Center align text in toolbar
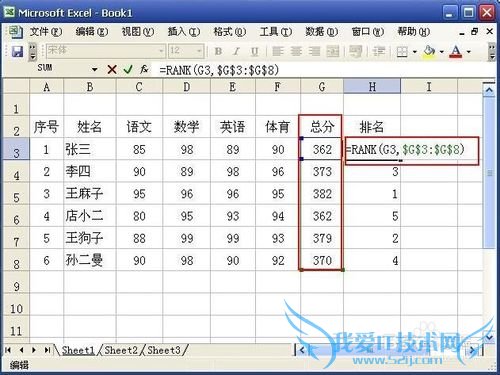500x375 pixels. 296,51
